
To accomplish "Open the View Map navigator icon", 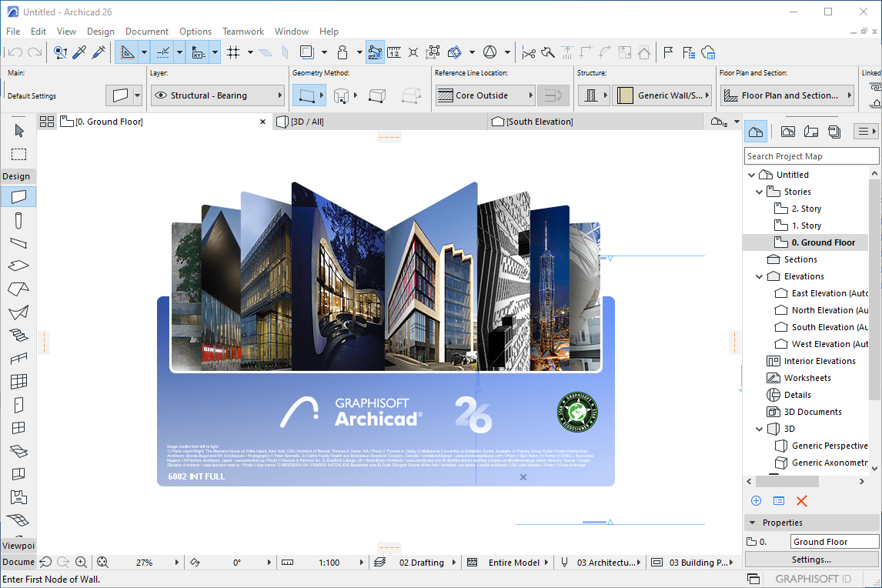I will click(x=787, y=132).
